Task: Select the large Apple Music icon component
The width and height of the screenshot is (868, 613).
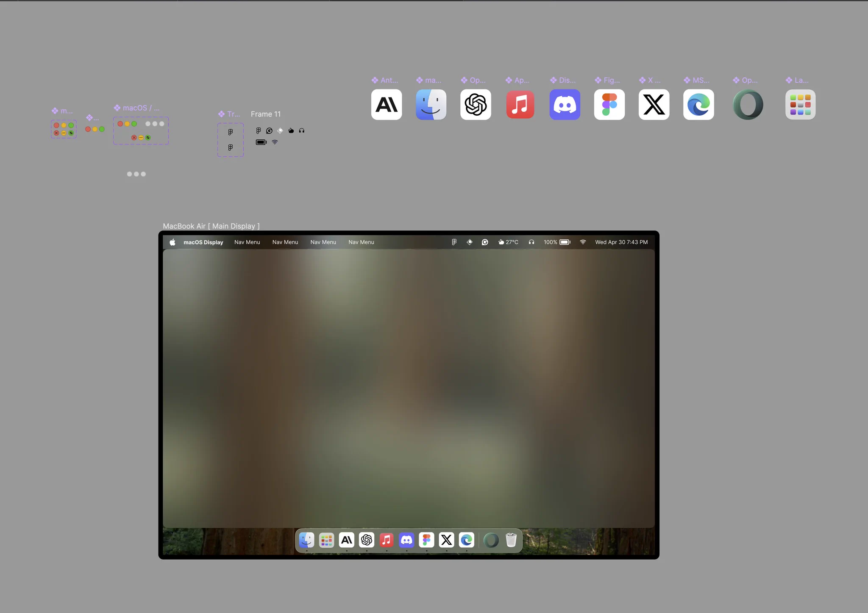Action: point(520,105)
